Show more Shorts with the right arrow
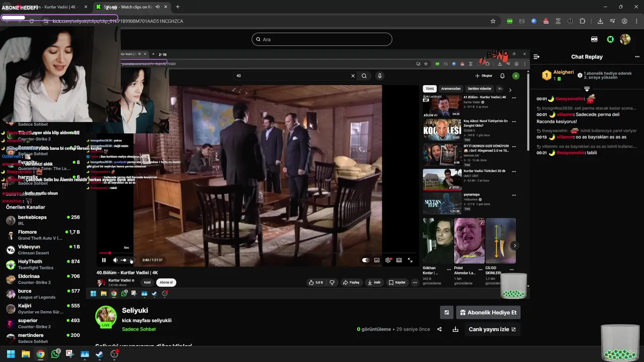The height and width of the screenshot is (362, 644). pyautogui.click(x=514, y=246)
